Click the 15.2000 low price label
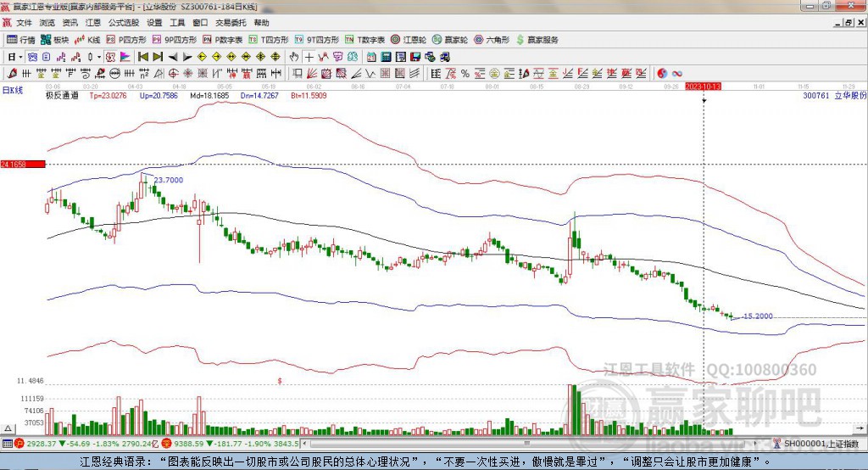The width and height of the screenshot is (868, 470). pos(758,316)
